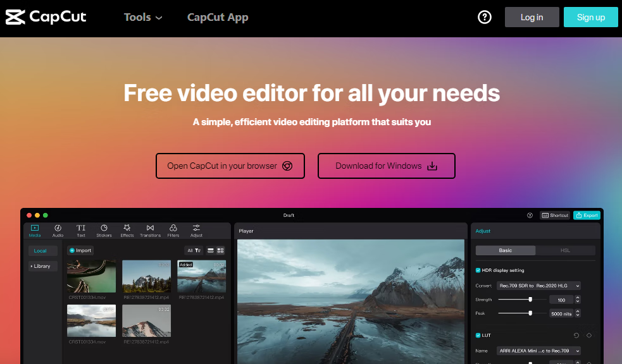The height and width of the screenshot is (364, 622).
Task: Click the LUT reset icon
Action: tap(576, 336)
